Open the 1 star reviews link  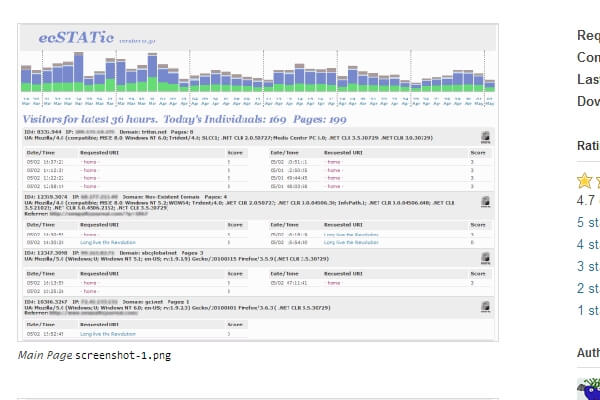click(588, 310)
